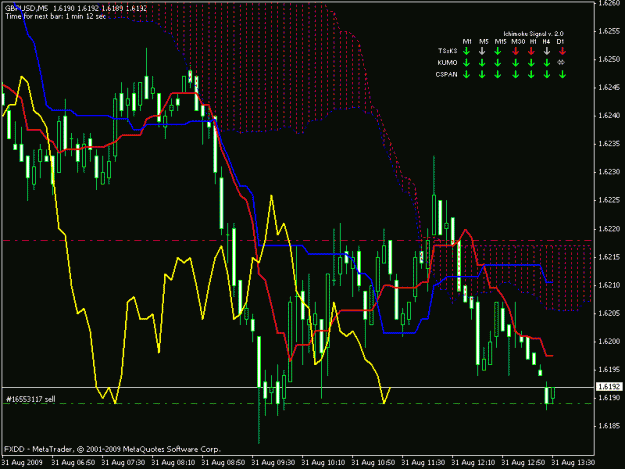Click the 31 Aug 08:10 time label
The image size is (625, 469).
point(173,463)
